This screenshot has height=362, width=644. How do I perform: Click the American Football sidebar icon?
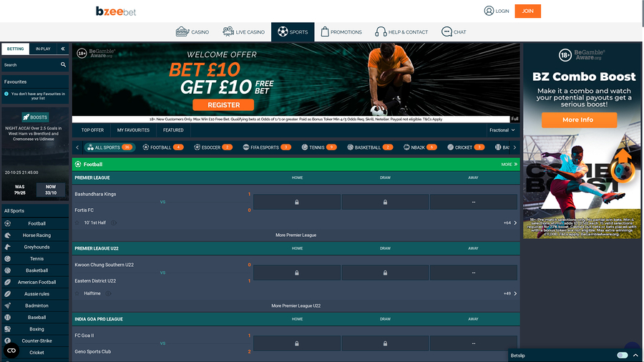point(7,283)
